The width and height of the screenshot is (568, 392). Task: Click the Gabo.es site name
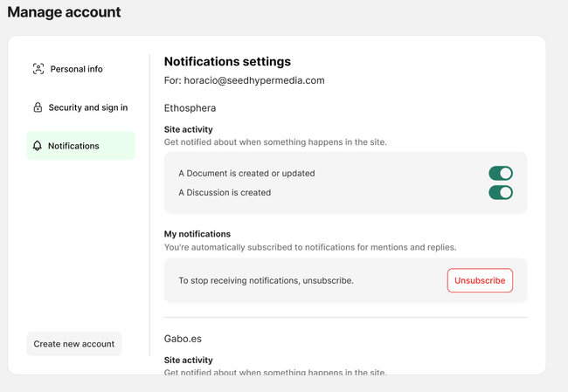185,338
